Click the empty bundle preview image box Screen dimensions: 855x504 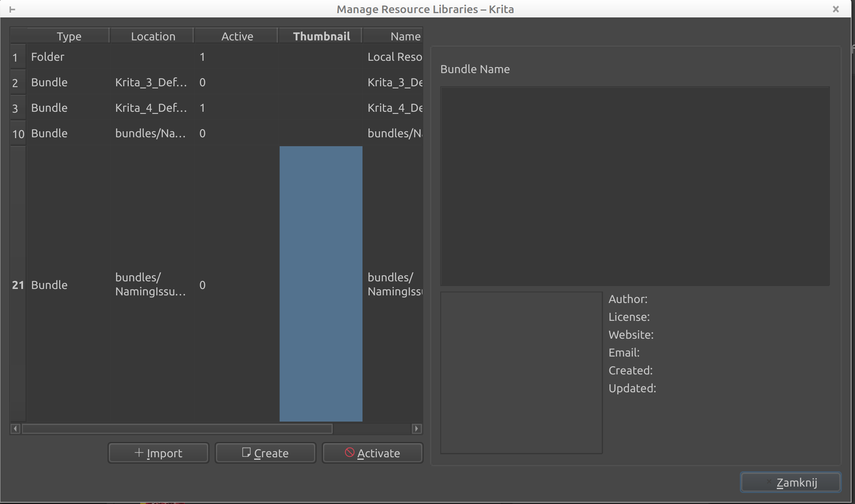click(521, 372)
